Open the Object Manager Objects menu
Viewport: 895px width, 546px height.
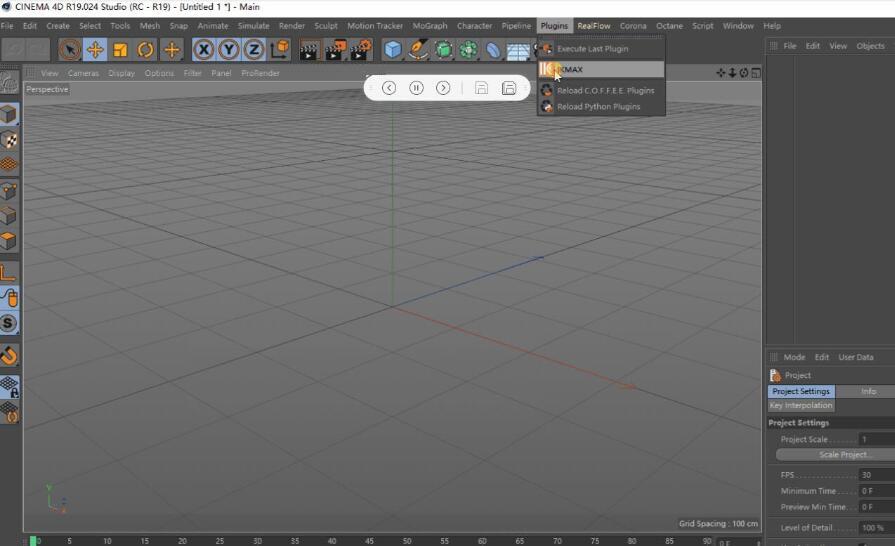pyautogui.click(x=870, y=46)
